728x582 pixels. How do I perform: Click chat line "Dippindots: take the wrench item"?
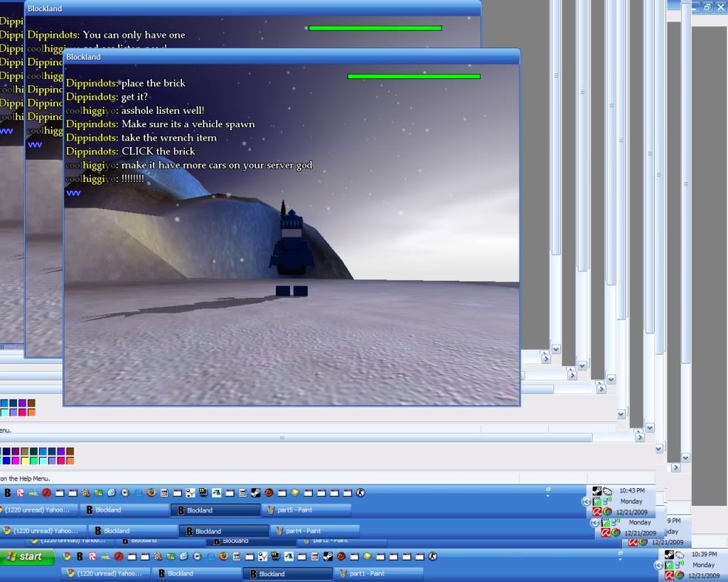(141, 138)
